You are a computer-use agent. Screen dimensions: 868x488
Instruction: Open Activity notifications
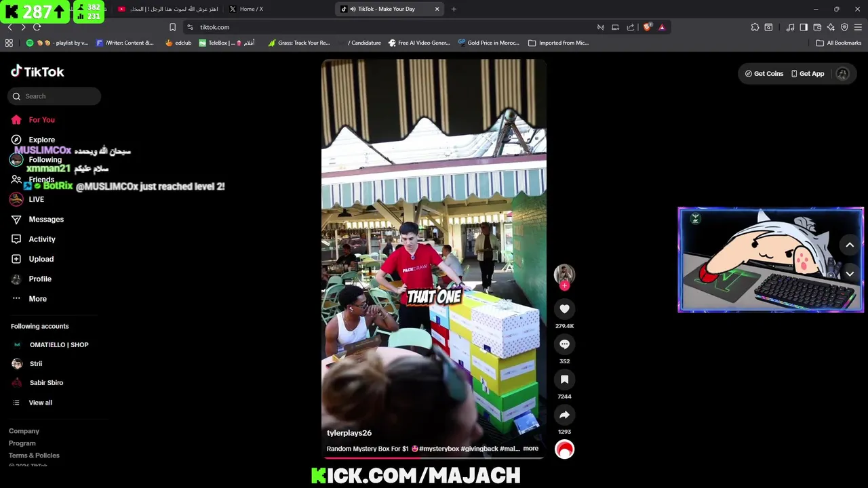point(33,239)
